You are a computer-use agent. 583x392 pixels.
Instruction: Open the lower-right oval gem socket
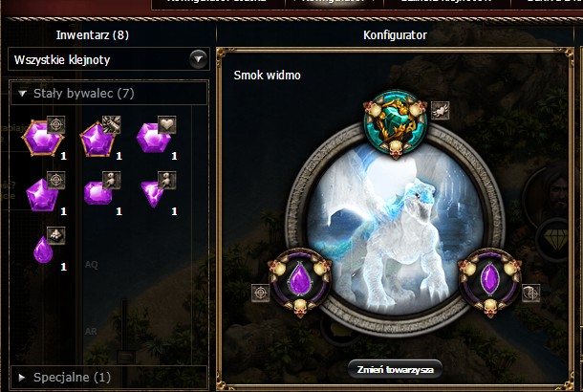coord(489,281)
